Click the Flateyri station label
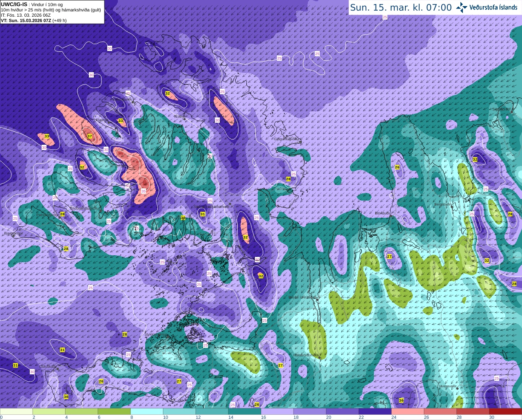 (x=101, y=120)
